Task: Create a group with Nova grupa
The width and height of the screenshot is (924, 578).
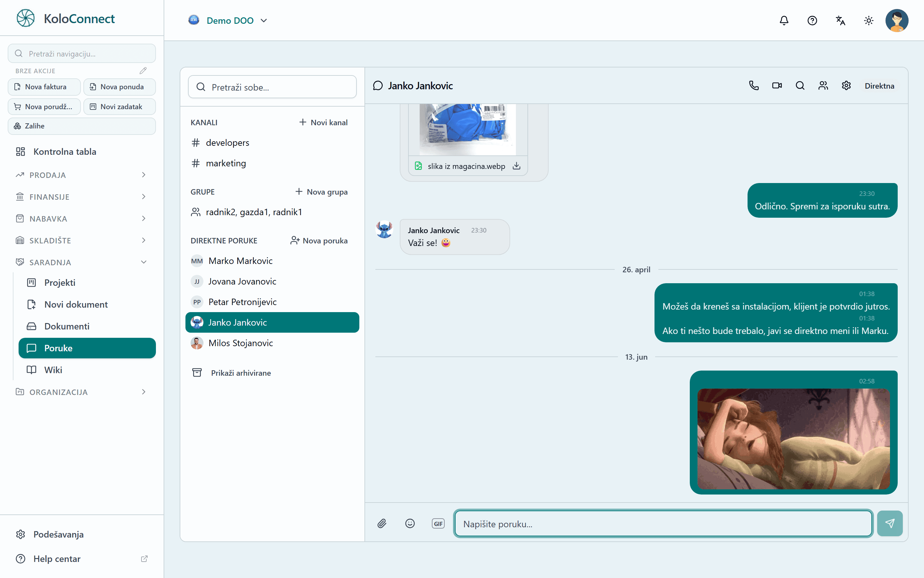Action: 321,192
